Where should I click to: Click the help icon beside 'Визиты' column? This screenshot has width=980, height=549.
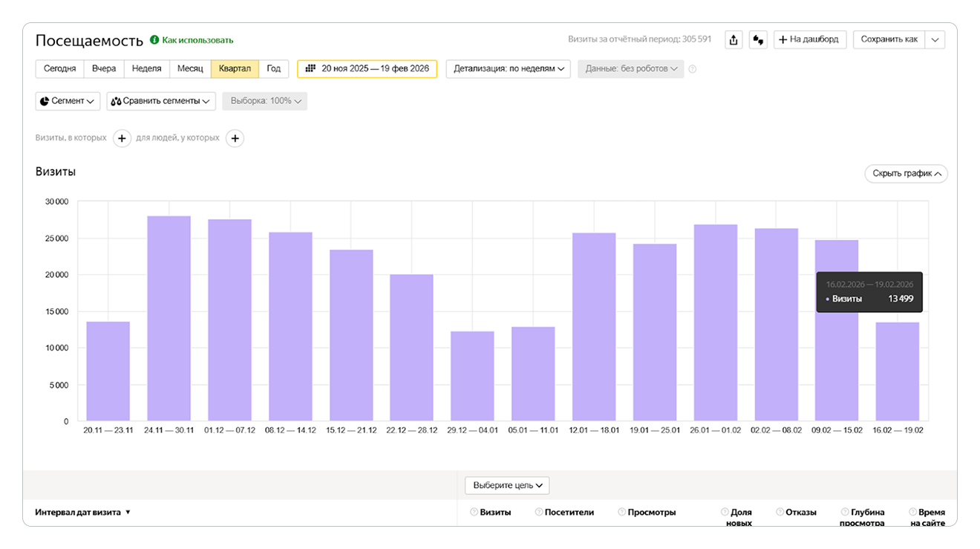tap(473, 512)
